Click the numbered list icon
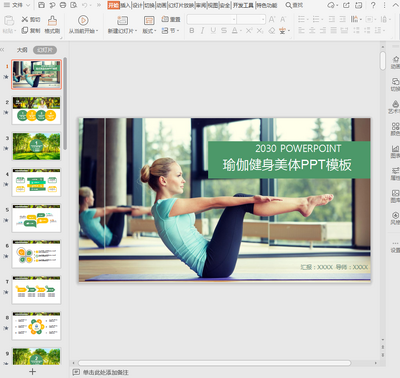400x378 pixels. pos(316,19)
